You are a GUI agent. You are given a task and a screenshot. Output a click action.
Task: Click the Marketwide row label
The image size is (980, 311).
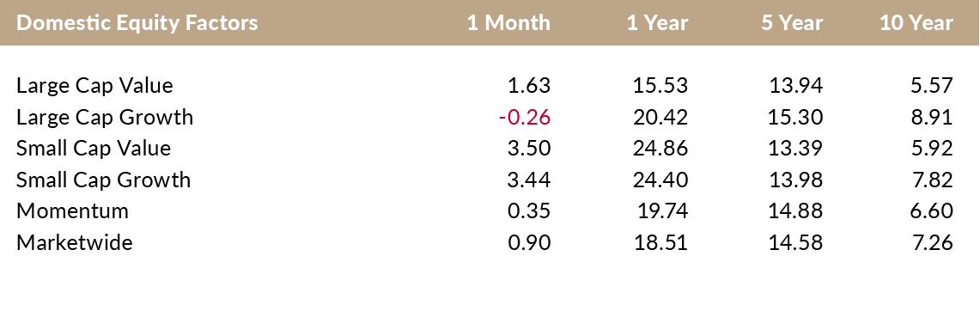coord(75,242)
